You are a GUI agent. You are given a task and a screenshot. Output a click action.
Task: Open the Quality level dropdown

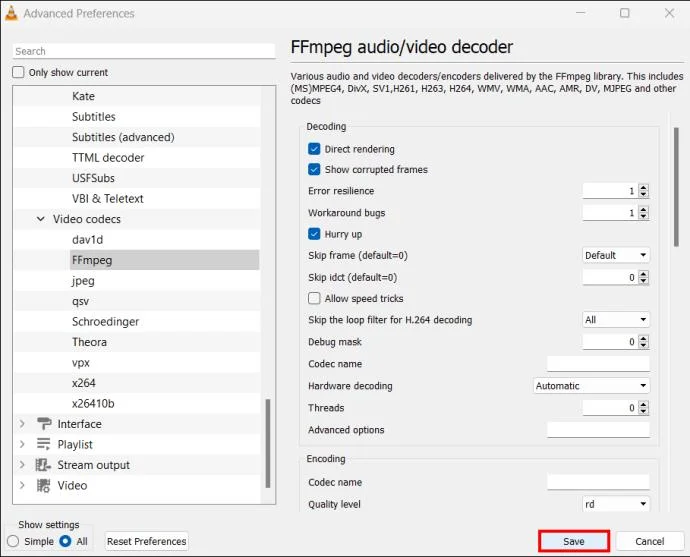(x=616, y=504)
